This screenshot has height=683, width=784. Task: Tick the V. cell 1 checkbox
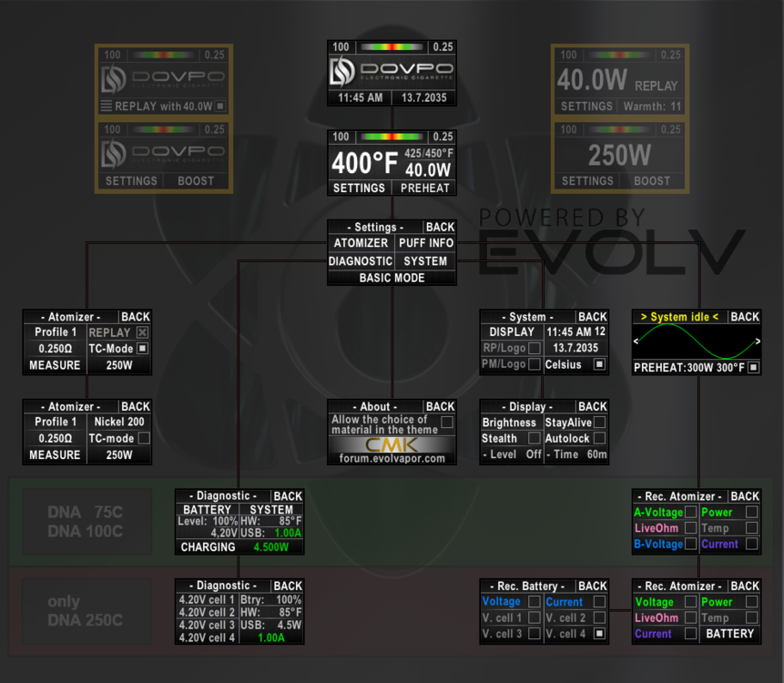(x=534, y=617)
